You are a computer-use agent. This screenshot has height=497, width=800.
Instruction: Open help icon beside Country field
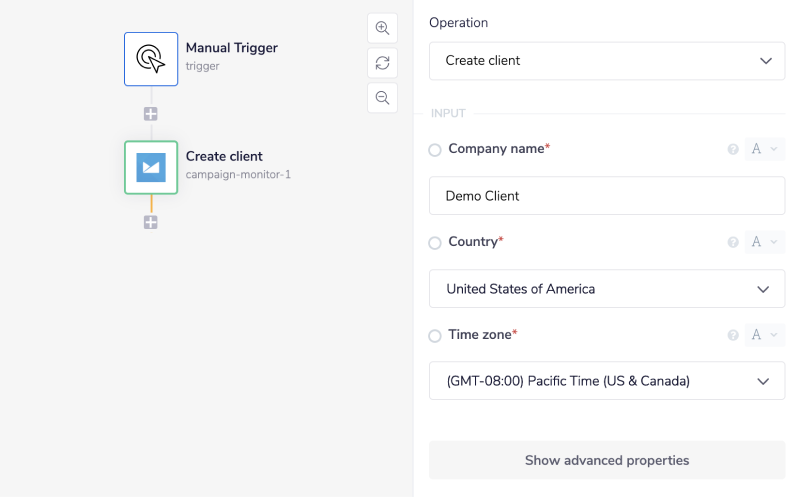pyautogui.click(x=733, y=242)
